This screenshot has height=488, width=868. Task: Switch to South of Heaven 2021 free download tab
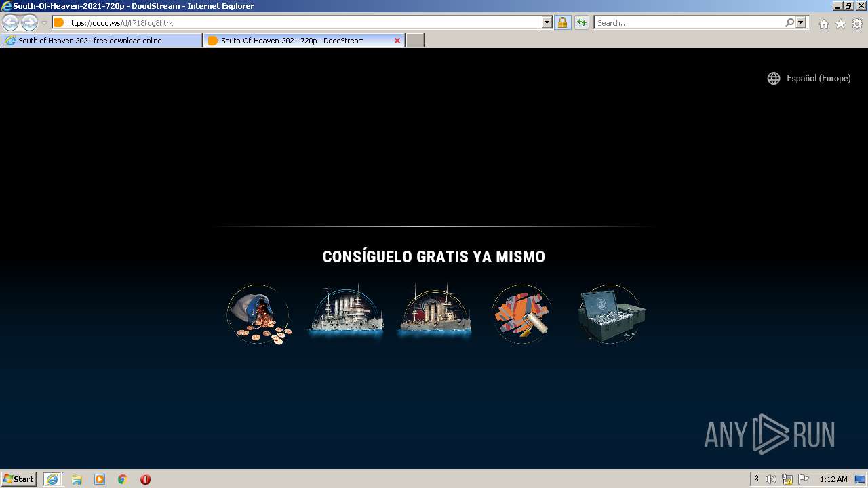click(102, 41)
